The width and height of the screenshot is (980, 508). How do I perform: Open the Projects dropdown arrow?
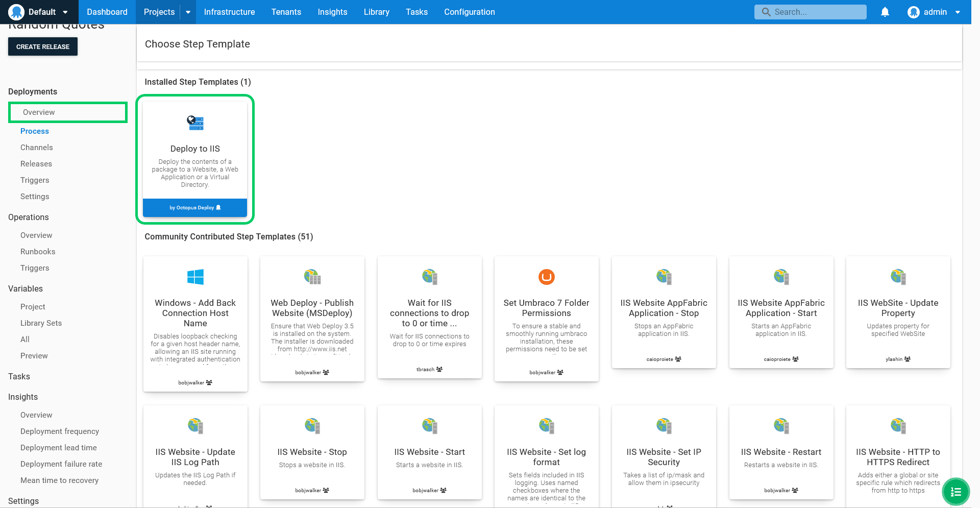188,12
